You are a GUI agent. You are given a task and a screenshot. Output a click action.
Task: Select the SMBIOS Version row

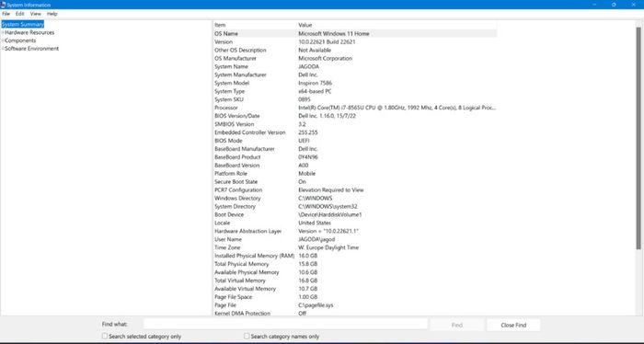pyautogui.click(x=355, y=124)
